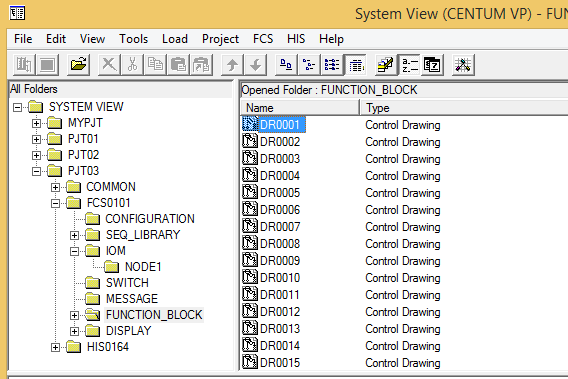The image size is (568, 379).
Task: Select the DR0002 drawing name
Action: 280,141
